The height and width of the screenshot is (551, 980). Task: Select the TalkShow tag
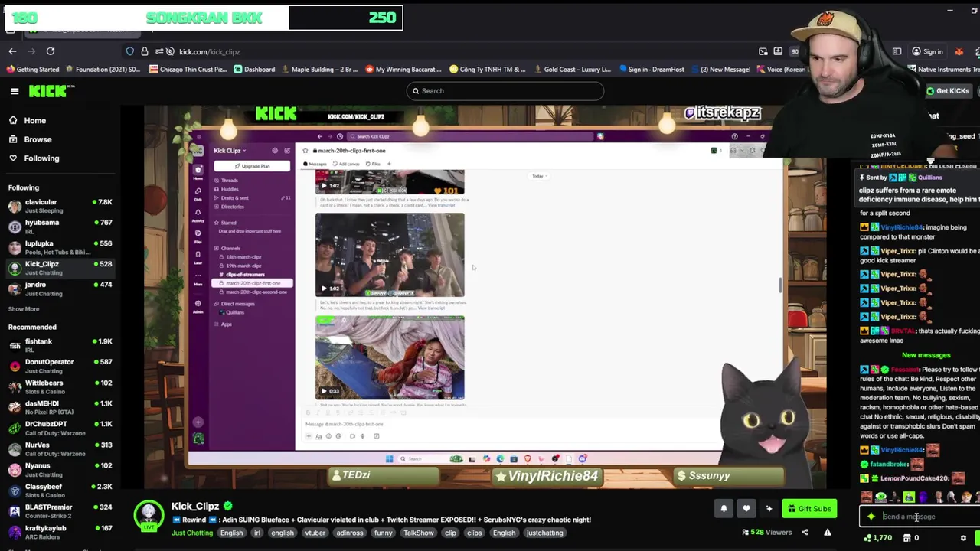point(418,533)
